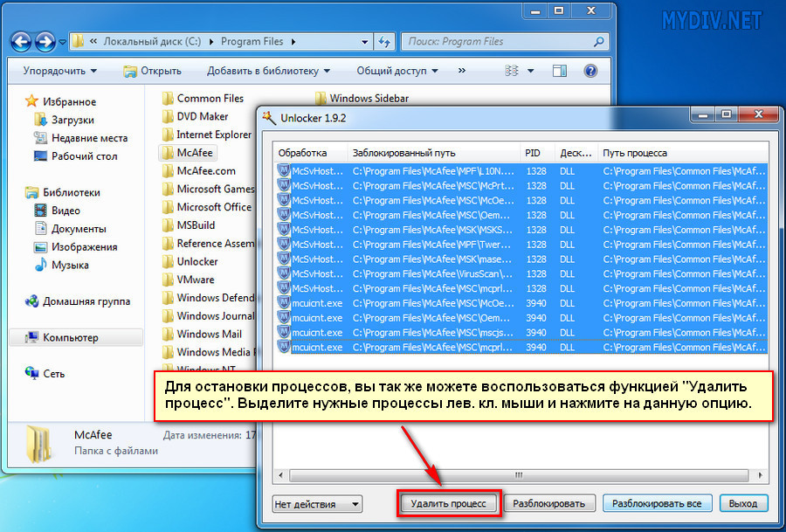This screenshot has height=532, width=786.
Task: Select Домашняя группа in navigation pane
Action: tap(78, 301)
